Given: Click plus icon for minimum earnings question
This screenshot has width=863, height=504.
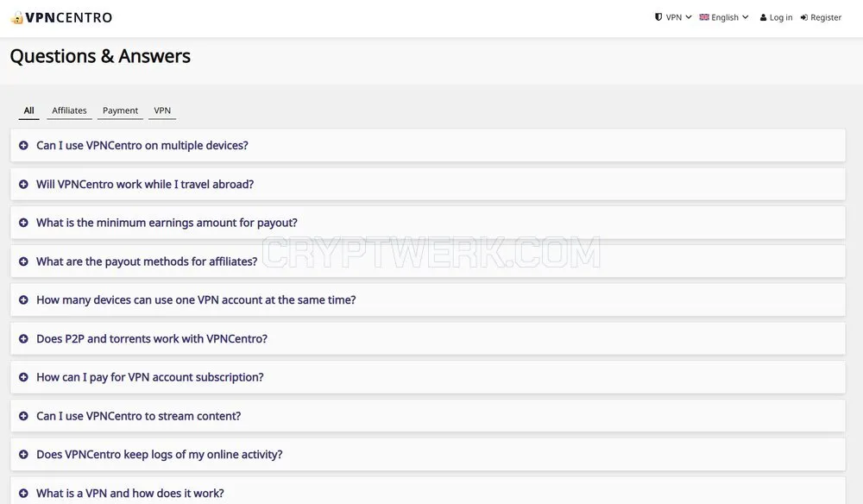Looking at the screenshot, I should (x=23, y=223).
